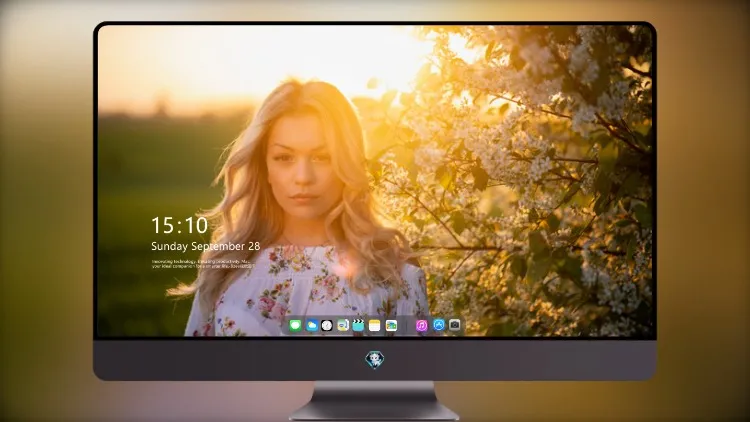
Task: Open the Clock app in dock
Action: 327,325
